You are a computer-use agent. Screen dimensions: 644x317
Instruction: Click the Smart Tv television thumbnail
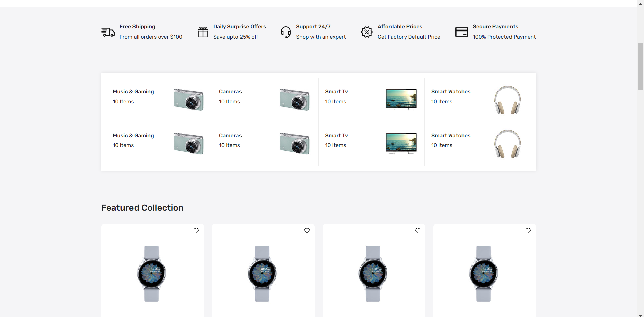401,100
